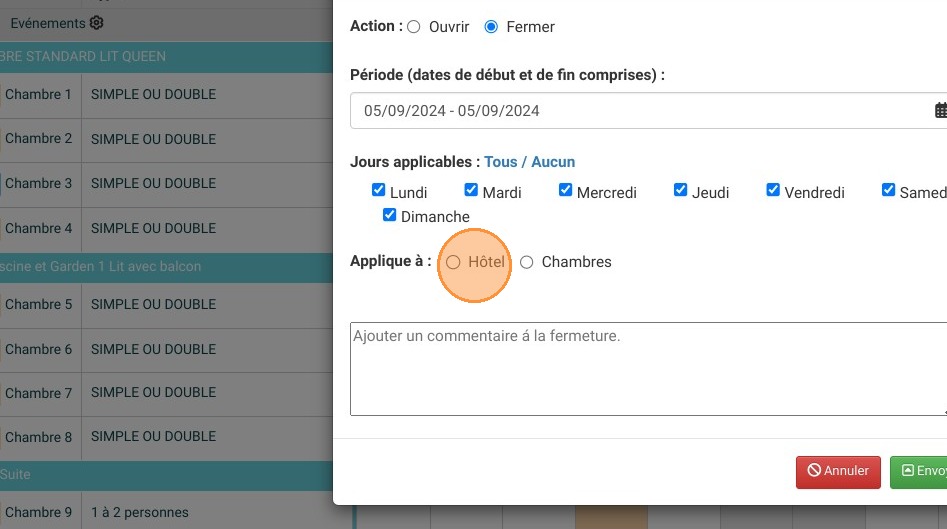Select the Chambre 4 row label

pyautogui.click(x=39, y=229)
